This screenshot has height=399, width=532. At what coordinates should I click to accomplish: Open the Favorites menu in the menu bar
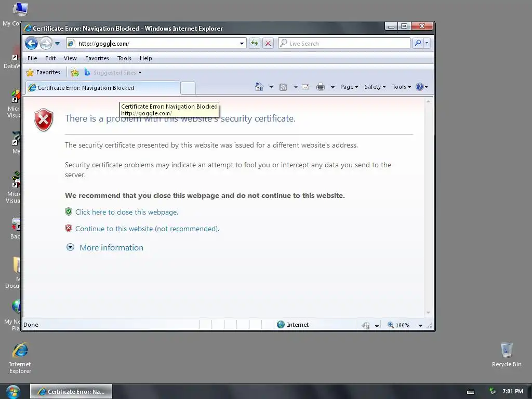[97, 58]
